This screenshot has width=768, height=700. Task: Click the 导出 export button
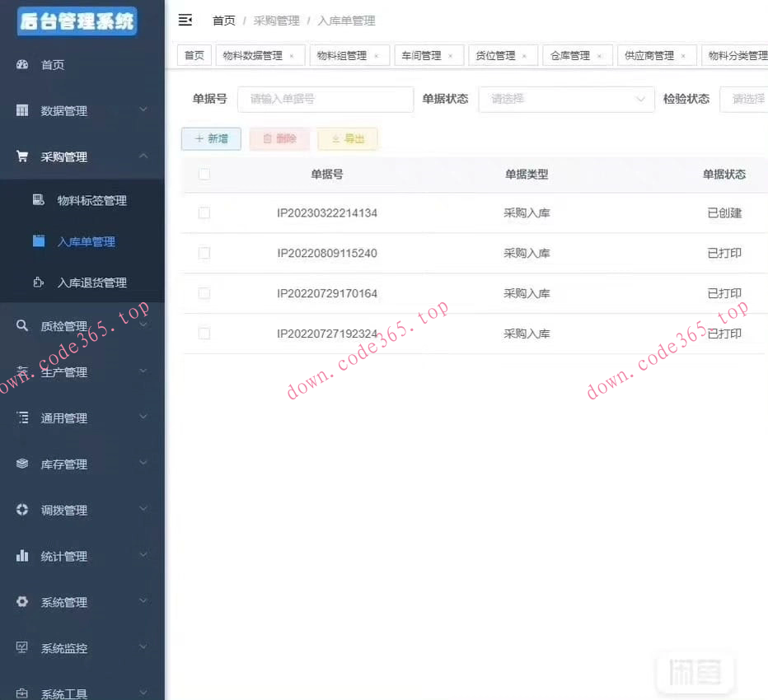(347, 139)
